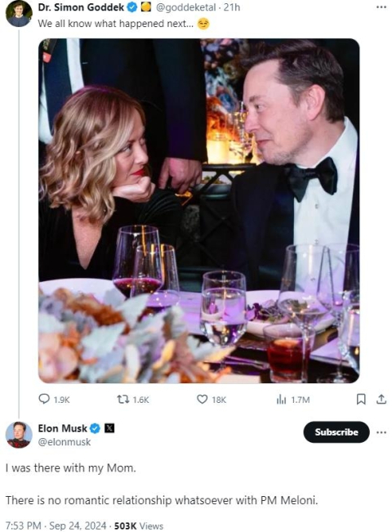Open the @goddeketal handle link
Screen dimensions: 392x532
(185, 7)
